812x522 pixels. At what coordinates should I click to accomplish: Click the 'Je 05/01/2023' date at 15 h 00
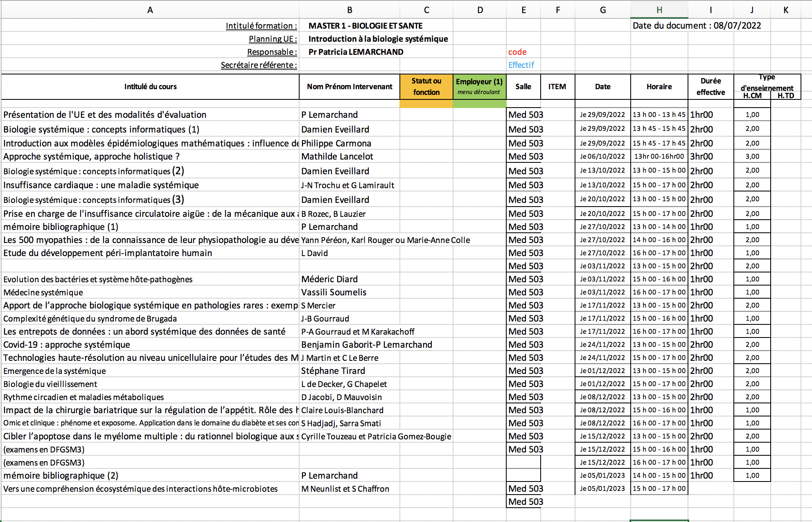point(602,489)
